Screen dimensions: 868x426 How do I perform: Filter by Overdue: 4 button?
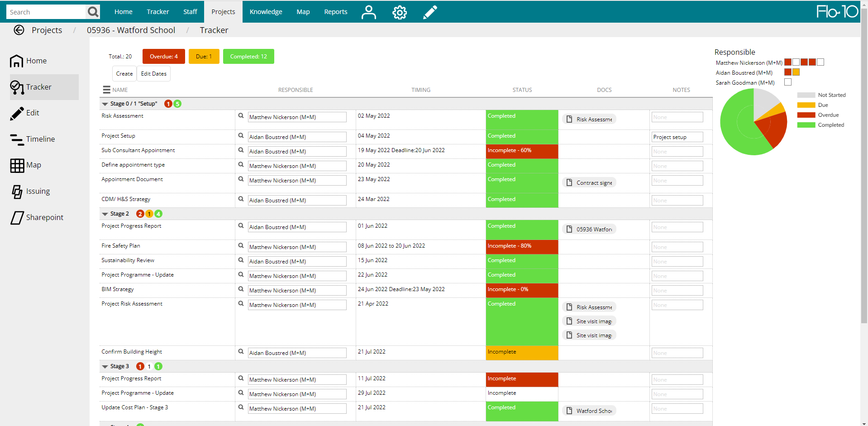pos(164,57)
